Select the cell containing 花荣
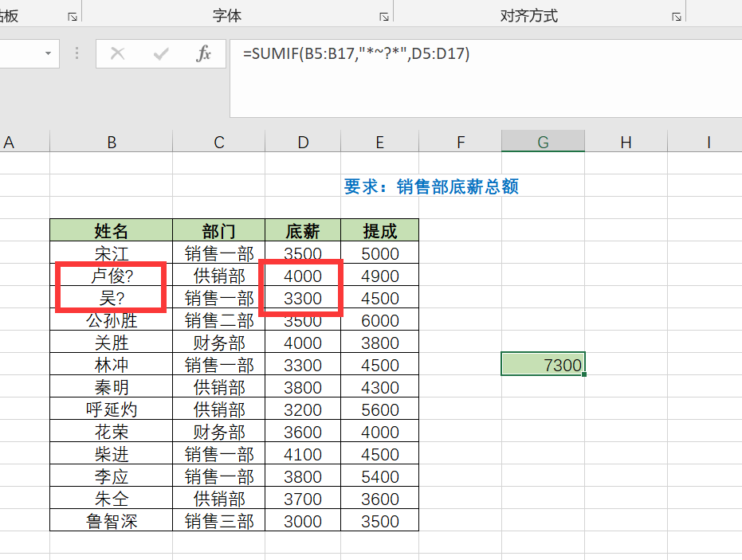The image size is (742, 560). point(112,431)
